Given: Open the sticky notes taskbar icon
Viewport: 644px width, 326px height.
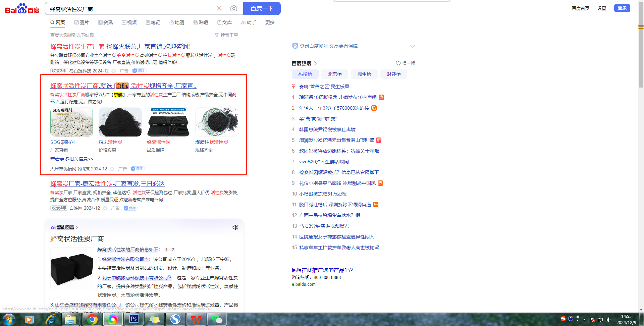Looking at the screenshot, I should (155, 319).
